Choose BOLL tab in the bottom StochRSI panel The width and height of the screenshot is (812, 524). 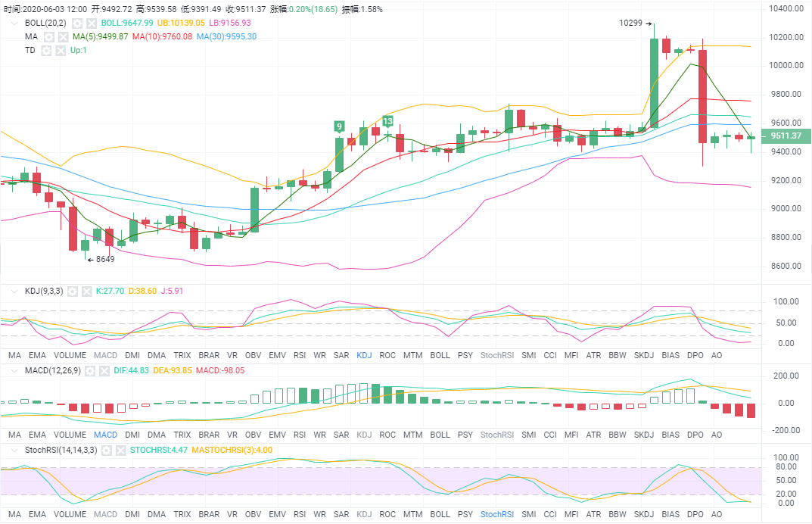(x=440, y=515)
